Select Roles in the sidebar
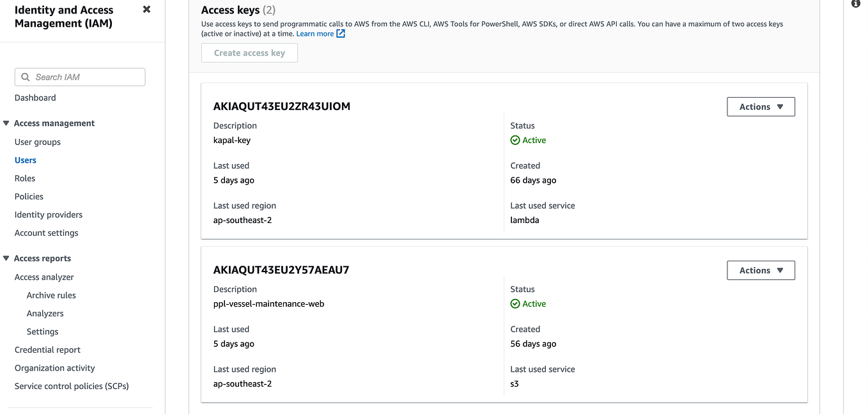The image size is (868, 414). pos(25,178)
